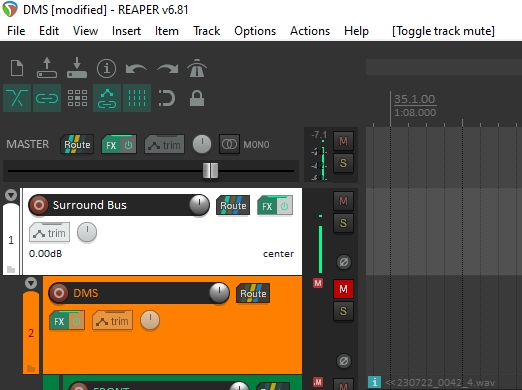The width and height of the screenshot is (522, 390).
Task: Arm the Surround Bus track for recording
Action: point(39,205)
